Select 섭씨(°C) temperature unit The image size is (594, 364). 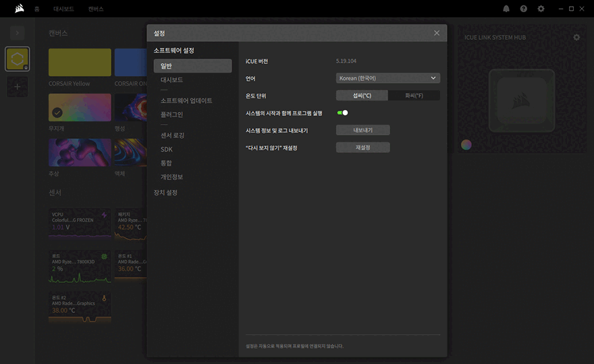362,95
